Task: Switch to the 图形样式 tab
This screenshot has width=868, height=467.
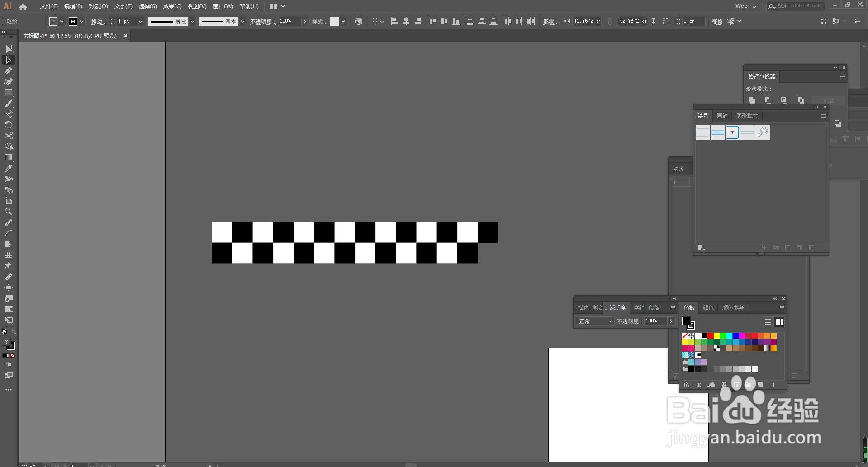Action: click(x=747, y=116)
